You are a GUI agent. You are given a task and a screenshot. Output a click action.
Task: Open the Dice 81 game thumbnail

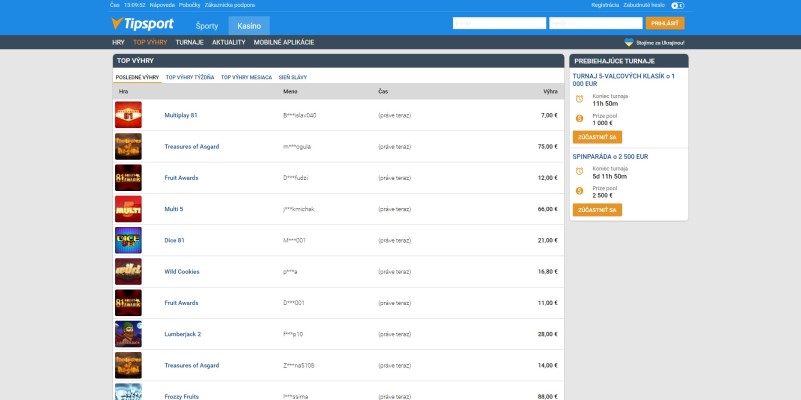[128, 240]
